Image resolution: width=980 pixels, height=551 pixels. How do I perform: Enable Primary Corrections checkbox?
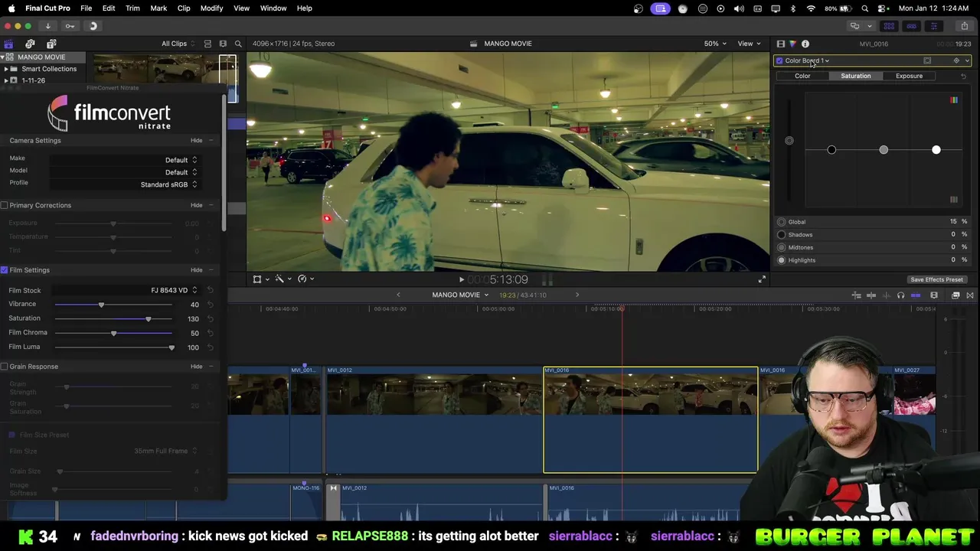[5, 205]
